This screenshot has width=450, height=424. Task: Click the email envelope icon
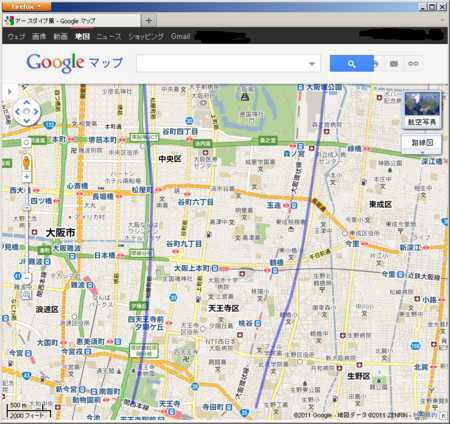(394, 63)
